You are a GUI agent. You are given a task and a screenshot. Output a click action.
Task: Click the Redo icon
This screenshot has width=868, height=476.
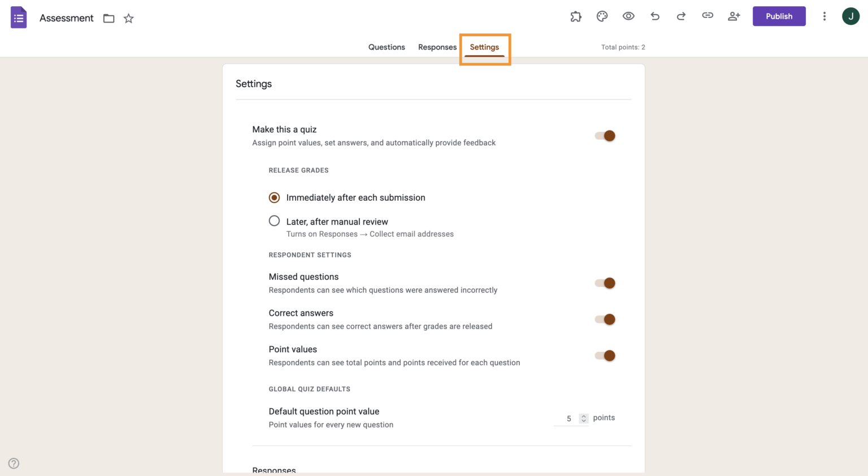point(681,16)
